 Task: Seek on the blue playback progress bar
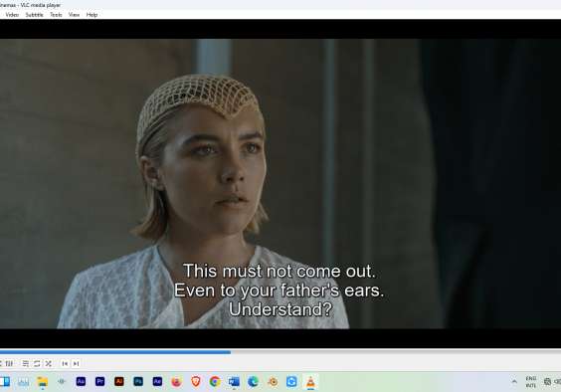pos(280,352)
